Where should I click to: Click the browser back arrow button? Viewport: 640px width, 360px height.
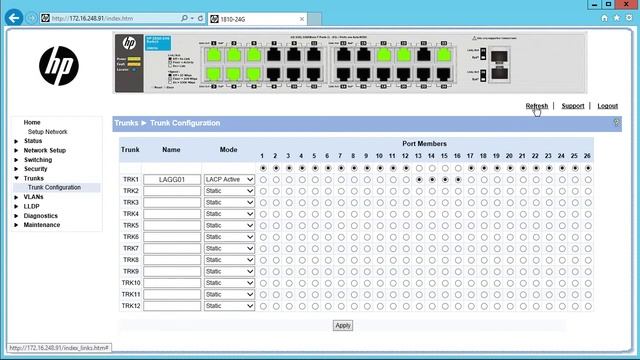(14, 18)
